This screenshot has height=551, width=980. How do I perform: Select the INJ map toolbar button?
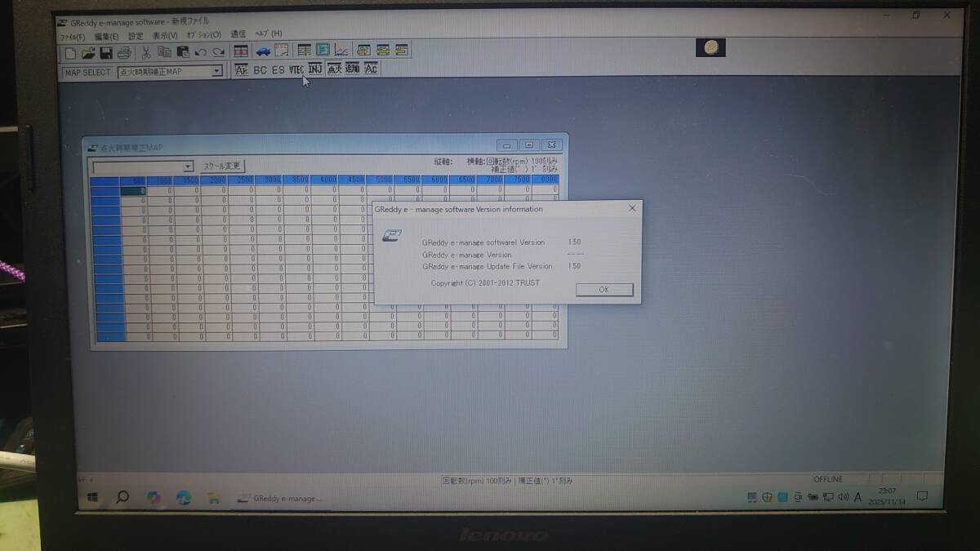click(315, 70)
